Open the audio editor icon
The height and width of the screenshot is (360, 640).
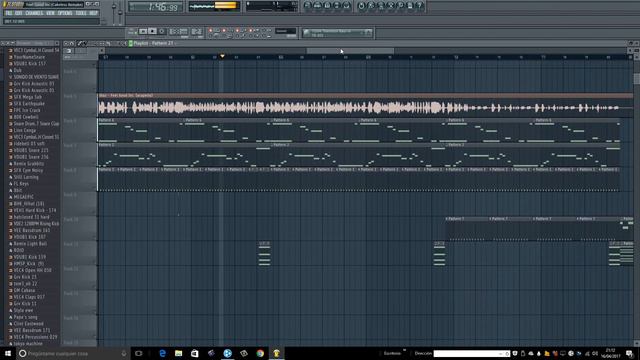(391, 5)
